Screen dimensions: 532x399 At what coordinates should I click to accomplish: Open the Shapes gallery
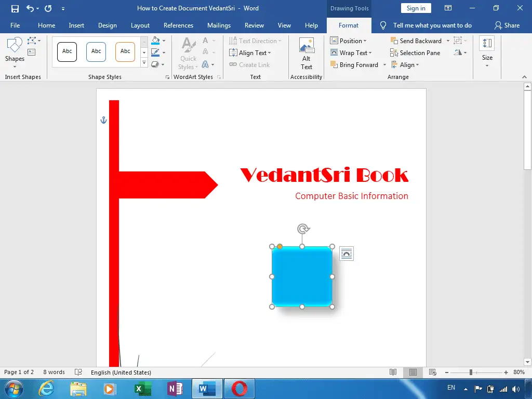[x=15, y=52]
